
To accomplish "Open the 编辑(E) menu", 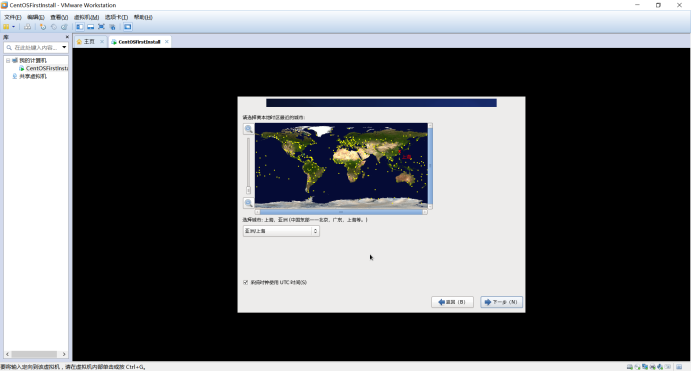I will 35,17.
